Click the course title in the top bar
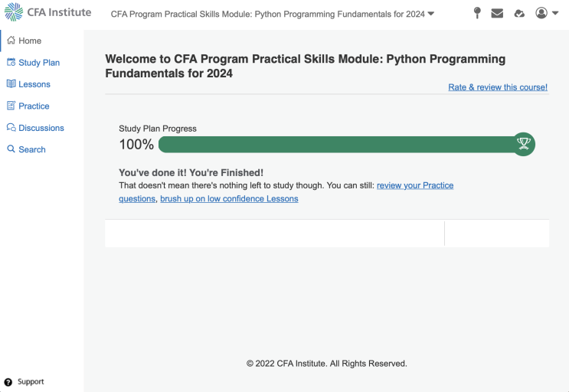The height and width of the screenshot is (392, 569). click(267, 14)
